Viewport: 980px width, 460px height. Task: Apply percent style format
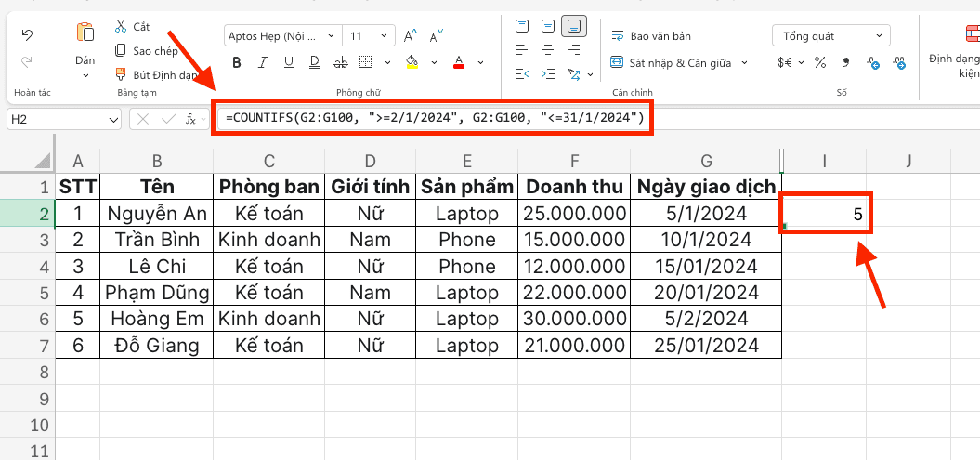pos(820,62)
